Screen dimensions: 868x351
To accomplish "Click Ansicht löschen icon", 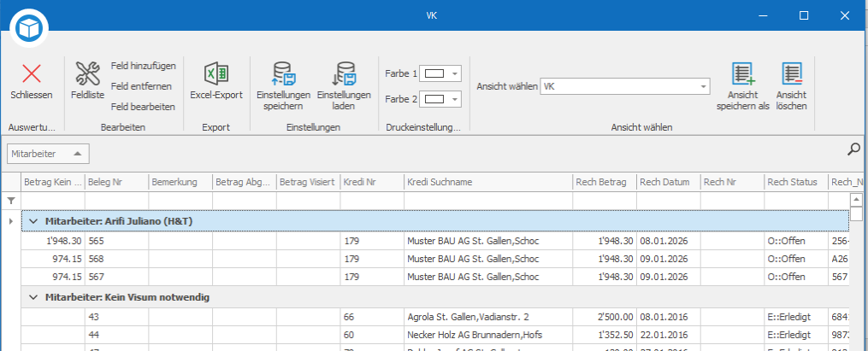I will [792, 73].
